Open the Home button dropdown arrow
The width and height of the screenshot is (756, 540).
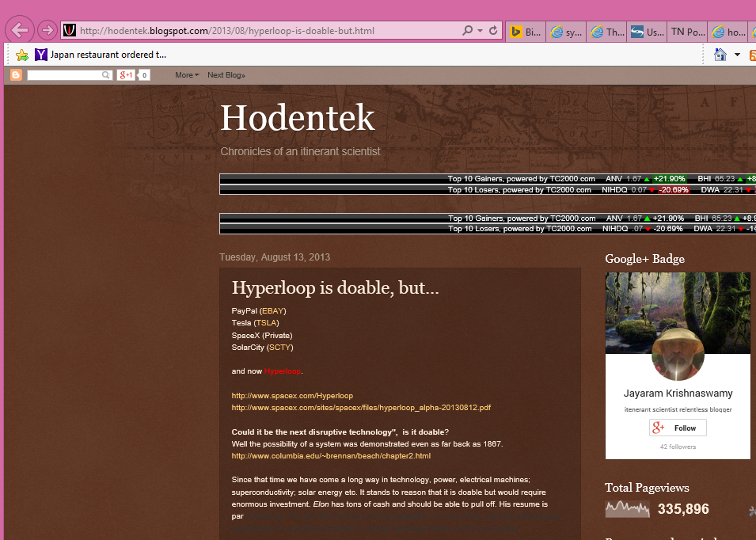(737, 55)
